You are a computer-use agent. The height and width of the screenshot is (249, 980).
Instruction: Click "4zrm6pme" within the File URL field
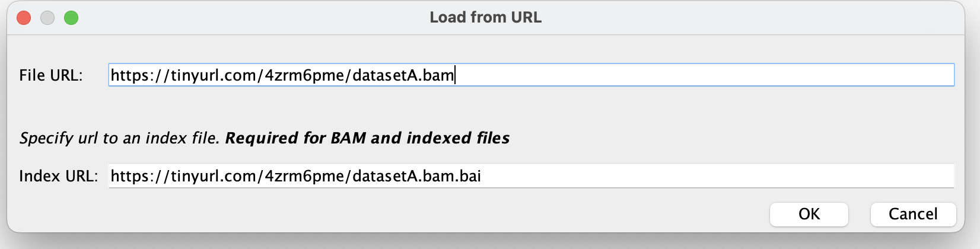tap(304, 75)
